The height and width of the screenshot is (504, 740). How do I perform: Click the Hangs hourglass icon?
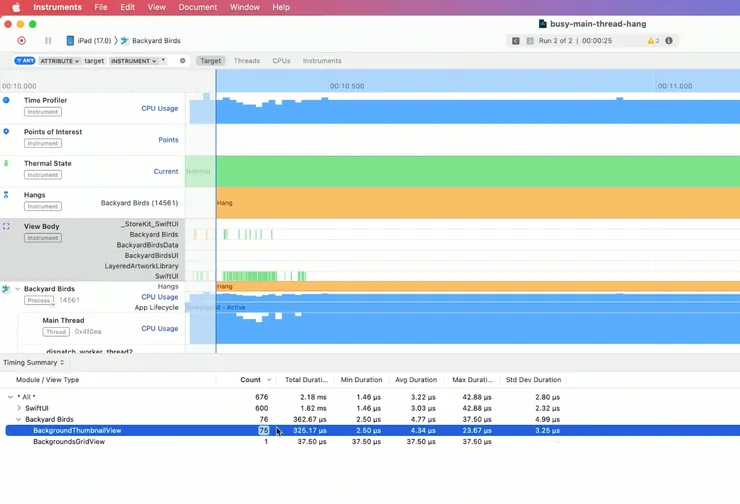point(6,195)
